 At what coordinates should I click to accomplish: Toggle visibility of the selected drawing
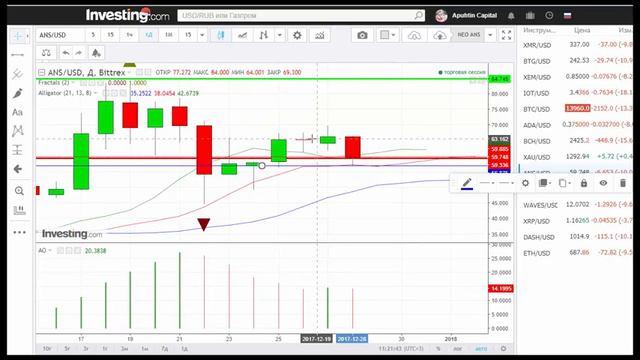pos(603,183)
